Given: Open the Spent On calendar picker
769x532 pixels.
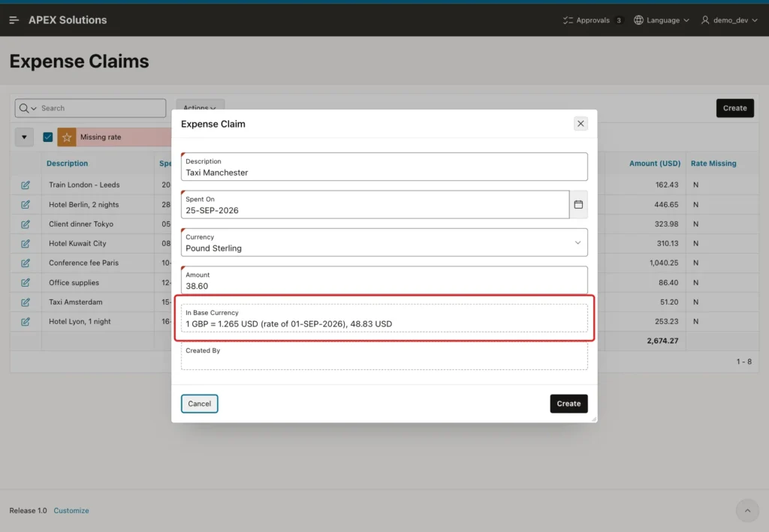Looking at the screenshot, I should [578, 205].
